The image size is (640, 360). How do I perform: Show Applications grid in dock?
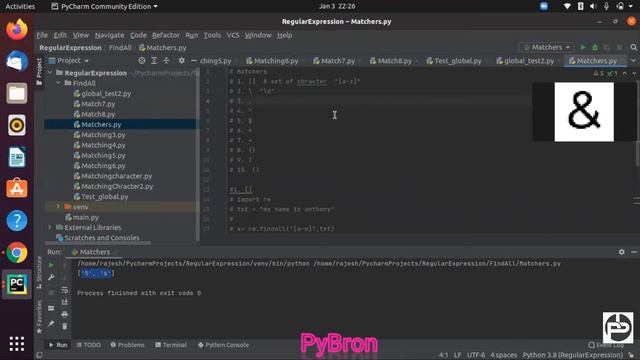point(17,344)
